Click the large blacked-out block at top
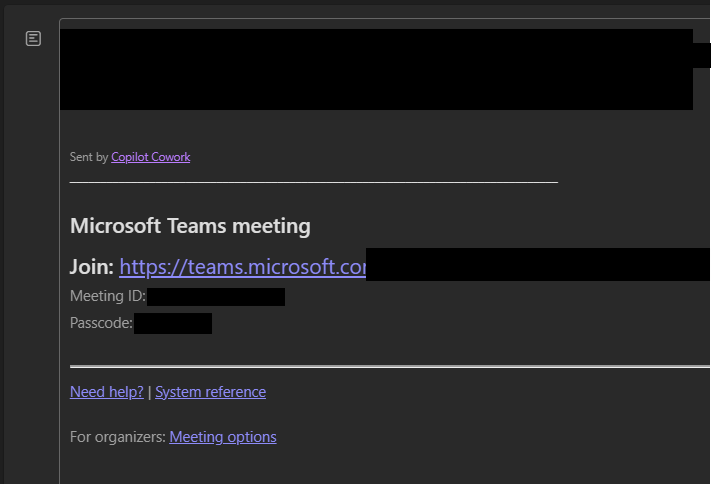This screenshot has height=484, width=711. [x=376, y=69]
